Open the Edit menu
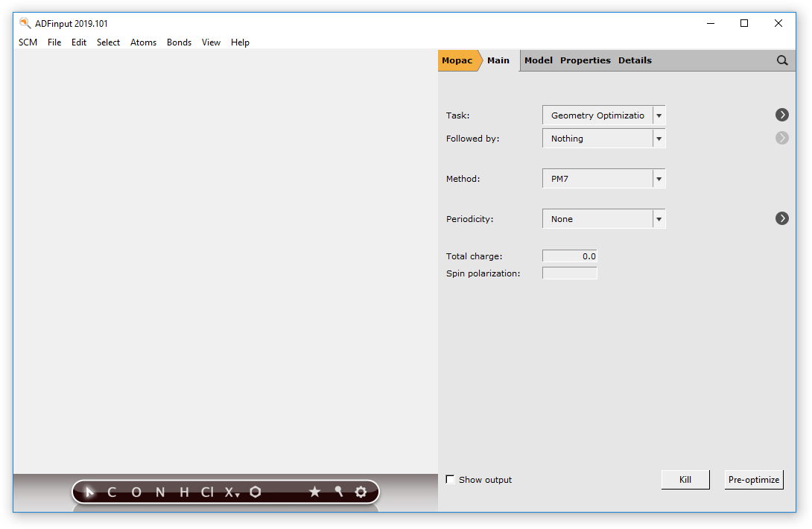Image resolution: width=812 pixels, height=529 pixels. (79, 42)
